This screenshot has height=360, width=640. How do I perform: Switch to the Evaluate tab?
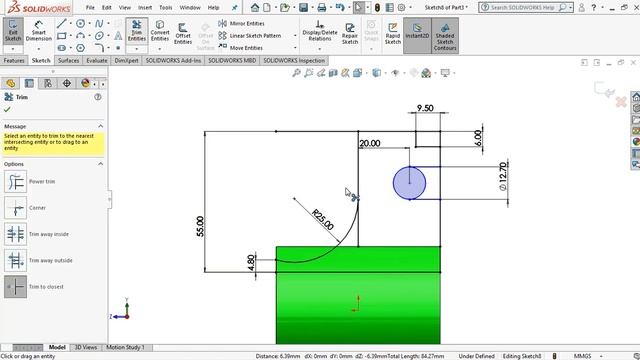tap(97, 60)
